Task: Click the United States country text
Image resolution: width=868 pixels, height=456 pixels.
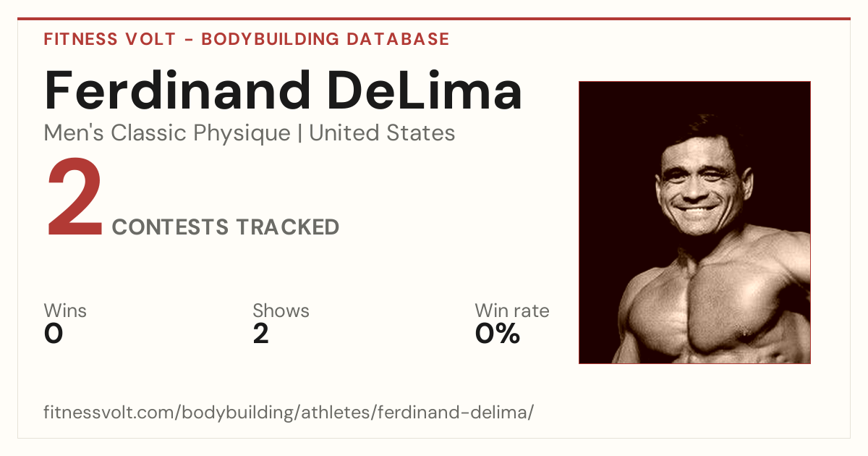Action: [x=382, y=133]
